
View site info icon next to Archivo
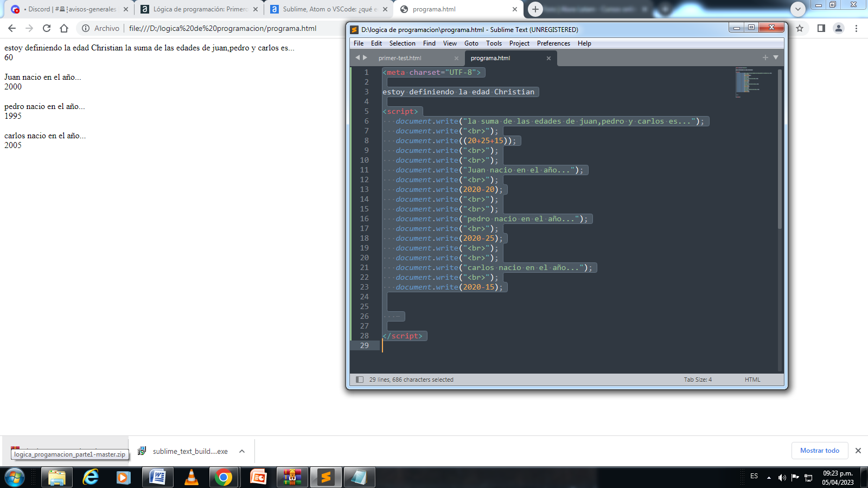pos(86,28)
